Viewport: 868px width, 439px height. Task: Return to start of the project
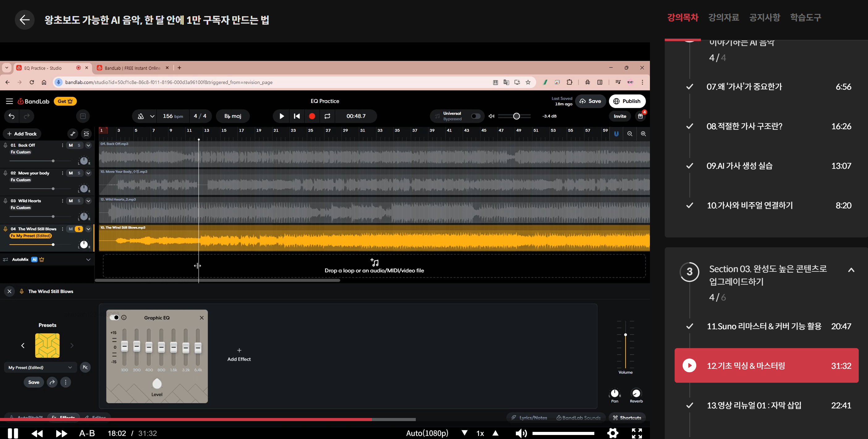tap(297, 116)
